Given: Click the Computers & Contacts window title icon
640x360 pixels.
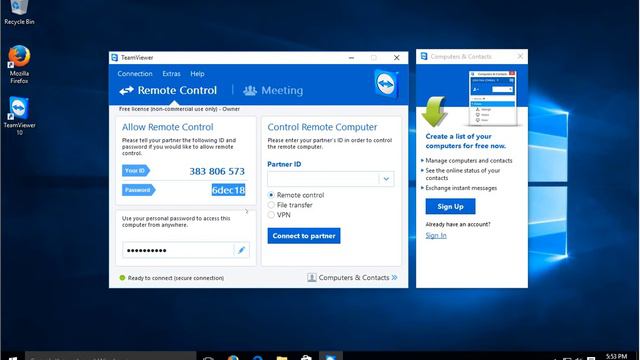Looking at the screenshot, I should [x=424, y=56].
